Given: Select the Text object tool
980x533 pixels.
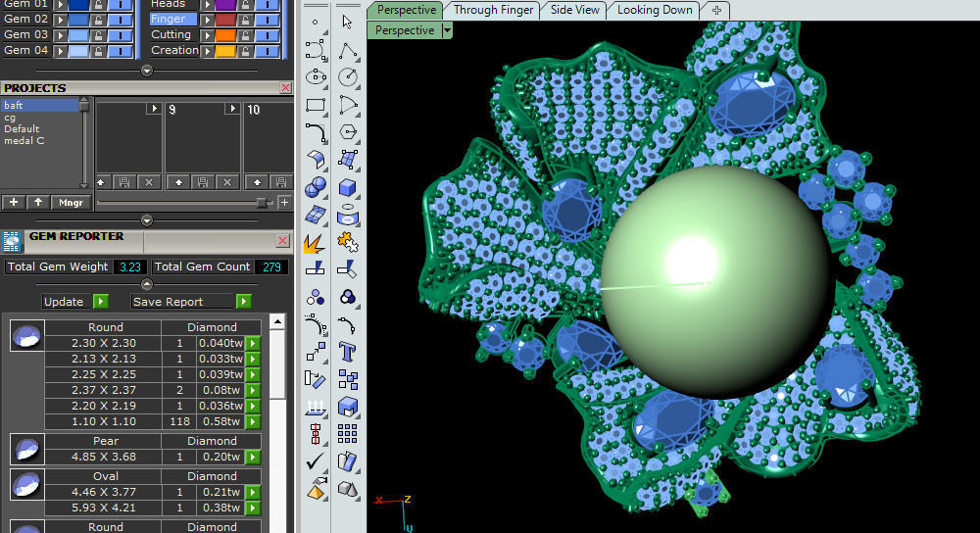Looking at the screenshot, I should pos(348,352).
